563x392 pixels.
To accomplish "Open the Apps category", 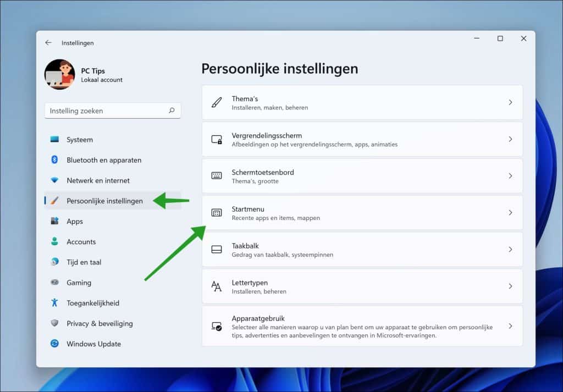I will [113, 221].
